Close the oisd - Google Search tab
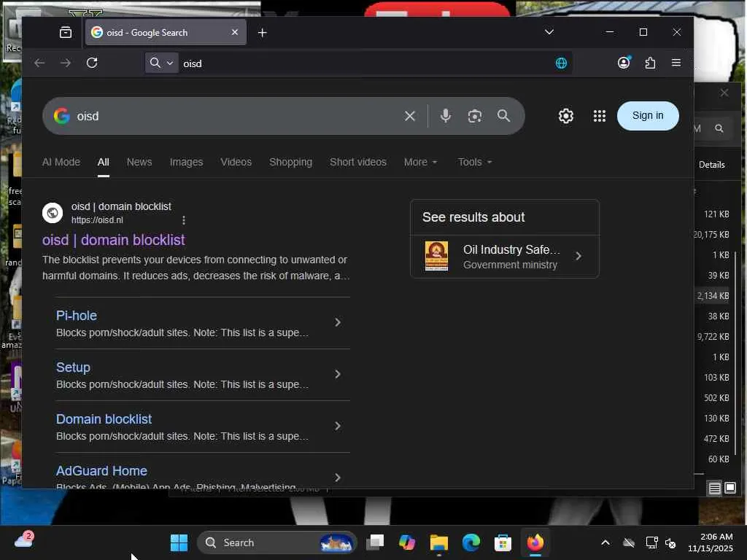 [x=234, y=32]
